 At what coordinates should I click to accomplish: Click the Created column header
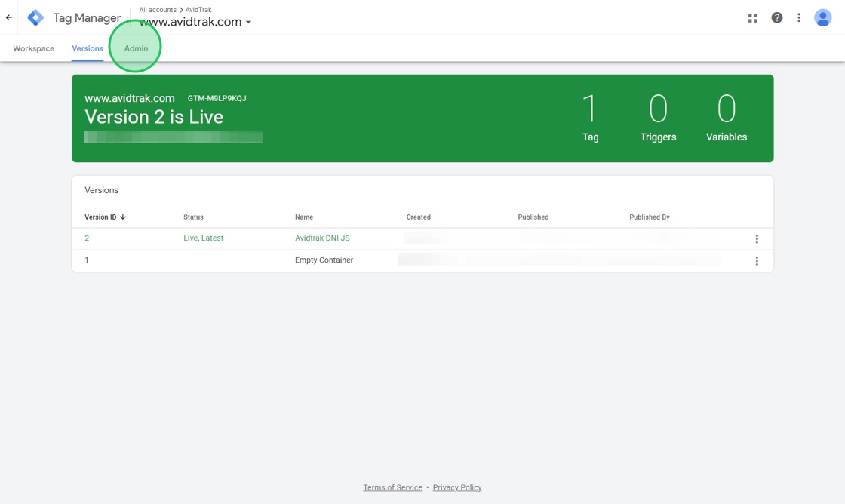click(418, 217)
